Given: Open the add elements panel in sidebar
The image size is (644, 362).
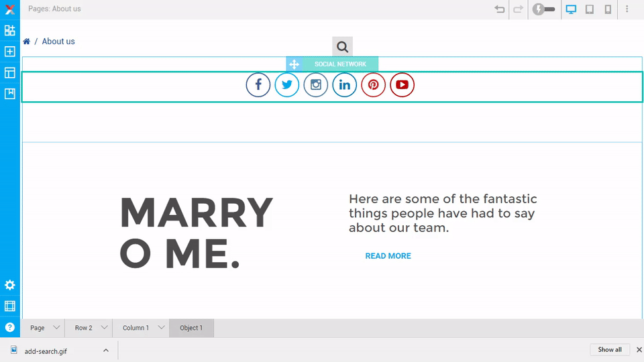Looking at the screenshot, I should (x=9, y=30).
